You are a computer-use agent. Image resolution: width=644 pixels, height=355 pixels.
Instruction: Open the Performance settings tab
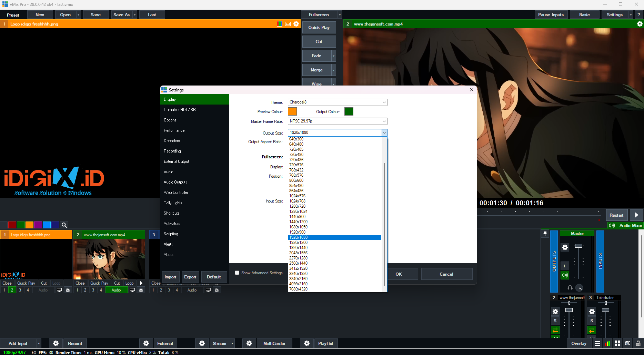(195, 130)
